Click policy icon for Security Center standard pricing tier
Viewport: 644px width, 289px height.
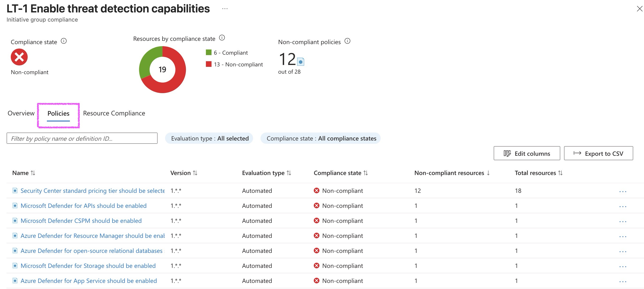[15, 190]
